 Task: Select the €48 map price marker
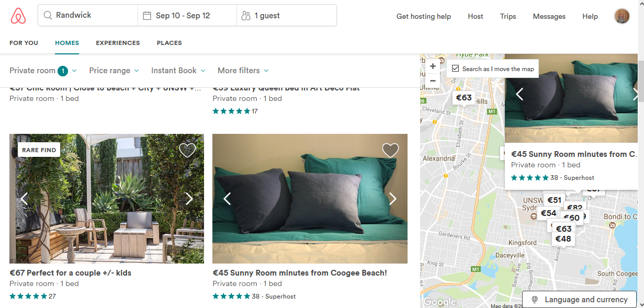click(563, 239)
